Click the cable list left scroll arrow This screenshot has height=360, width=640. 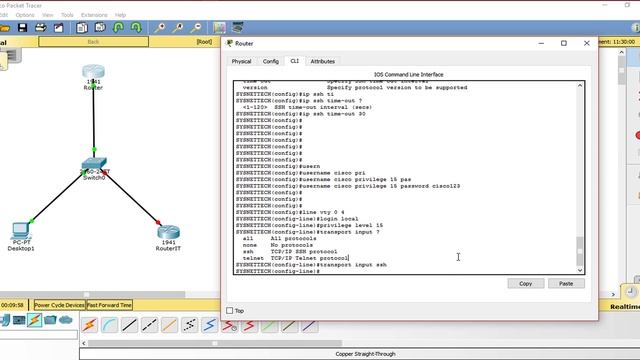(x=84, y=343)
